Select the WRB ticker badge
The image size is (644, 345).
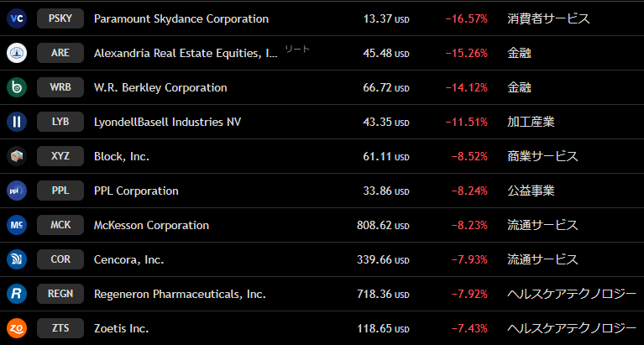pyautogui.click(x=60, y=87)
